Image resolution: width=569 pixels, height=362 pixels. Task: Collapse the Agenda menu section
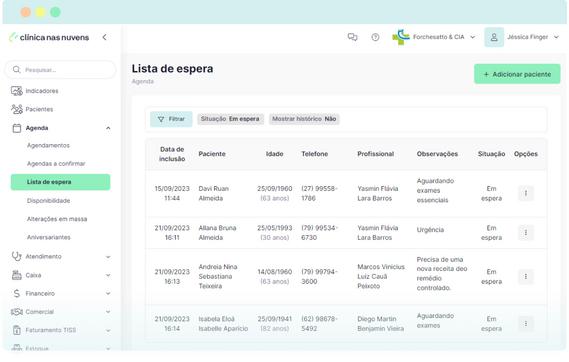[108, 128]
